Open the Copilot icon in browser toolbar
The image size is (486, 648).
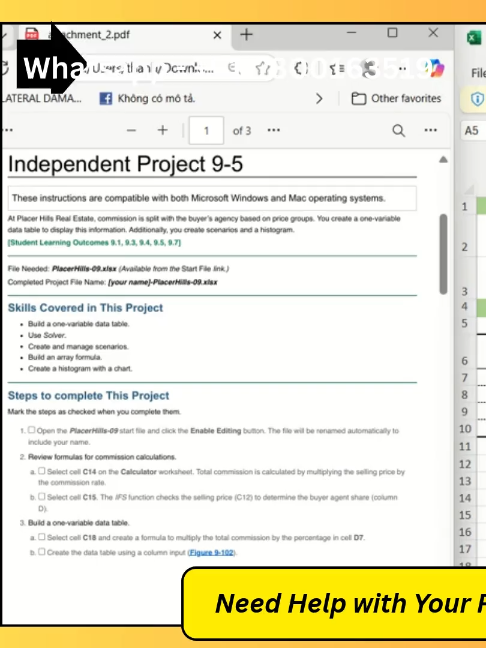[436, 68]
